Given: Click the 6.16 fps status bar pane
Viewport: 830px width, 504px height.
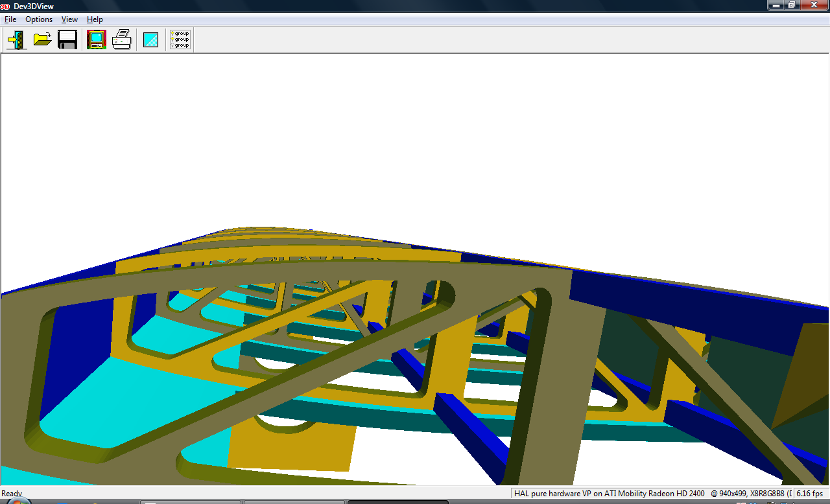Looking at the screenshot, I should (x=809, y=494).
